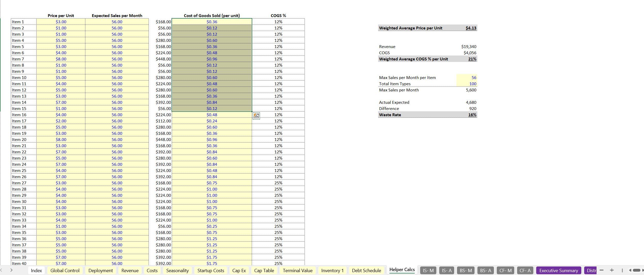
Task: Switch to the Index sheet tab
Action: (36, 270)
